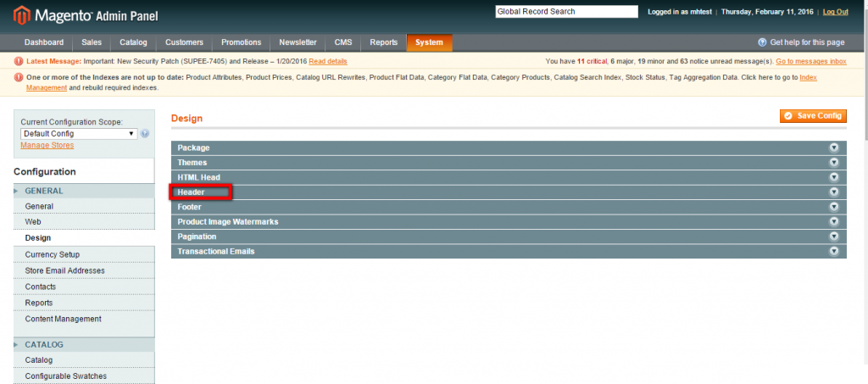Open the Read details link

[328, 61]
